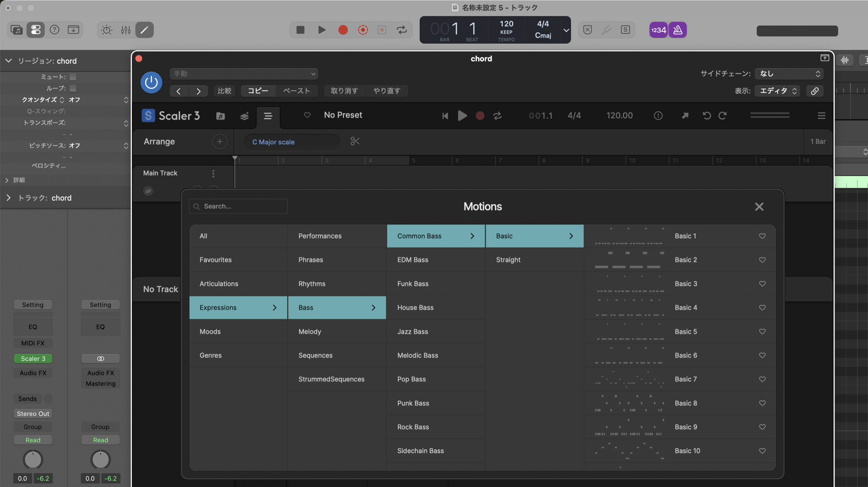Expand the トラック: chord section

click(x=8, y=198)
